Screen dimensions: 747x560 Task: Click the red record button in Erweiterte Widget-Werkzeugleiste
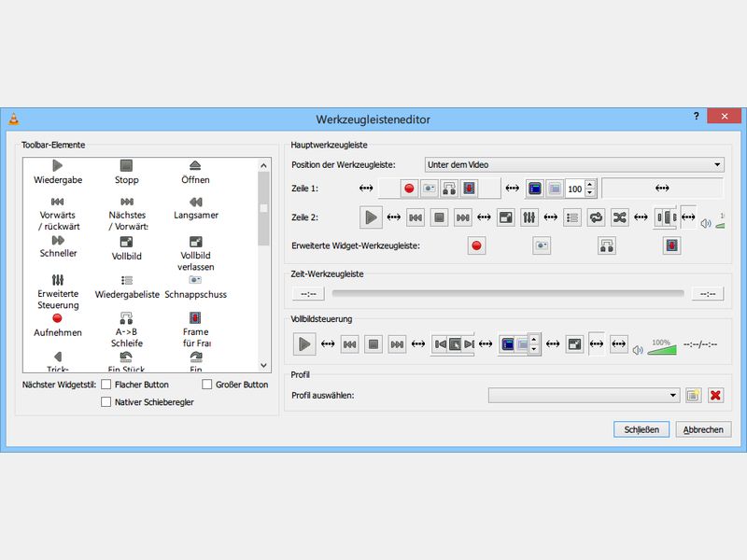pyautogui.click(x=476, y=245)
